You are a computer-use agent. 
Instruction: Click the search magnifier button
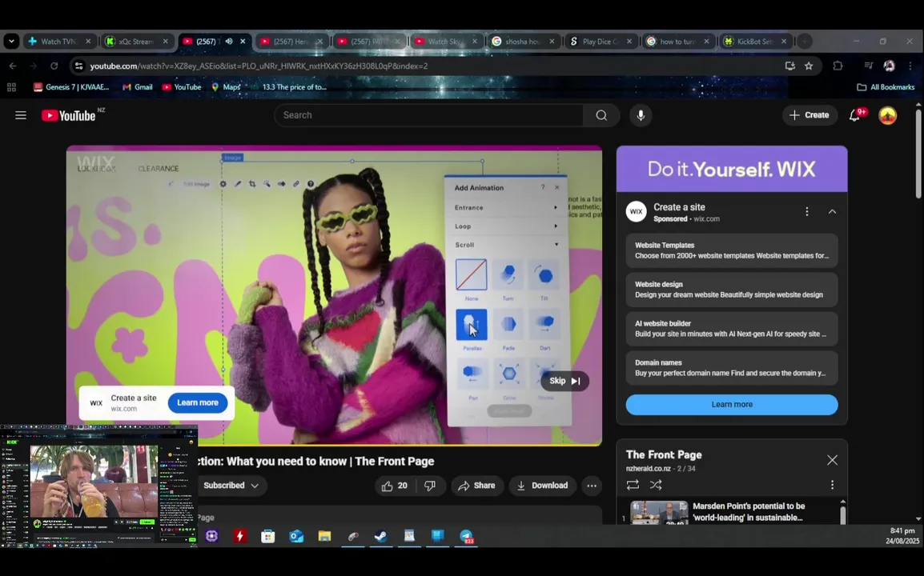(x=601, y=115)
